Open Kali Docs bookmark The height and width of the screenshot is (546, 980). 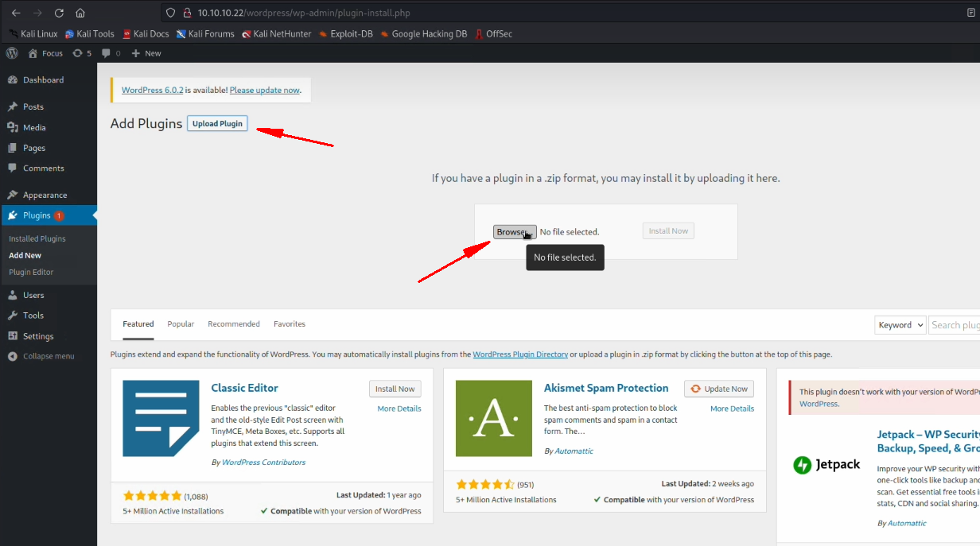pyautogui.click(x=146, y=34)
